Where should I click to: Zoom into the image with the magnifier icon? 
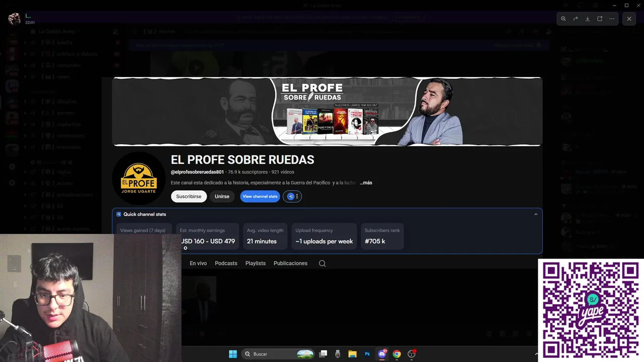click(x=563, y=19)
